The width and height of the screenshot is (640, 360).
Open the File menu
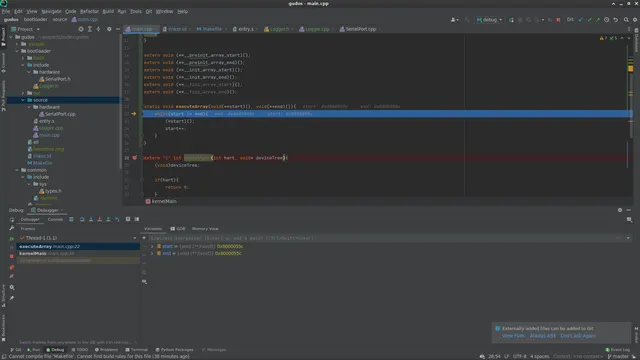point(6,11)
